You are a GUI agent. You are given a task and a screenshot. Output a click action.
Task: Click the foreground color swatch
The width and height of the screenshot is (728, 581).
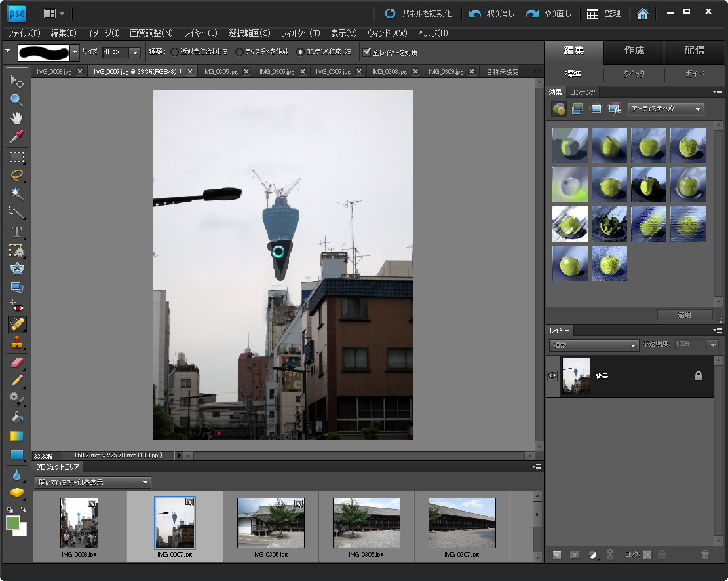tap(12, 523)
